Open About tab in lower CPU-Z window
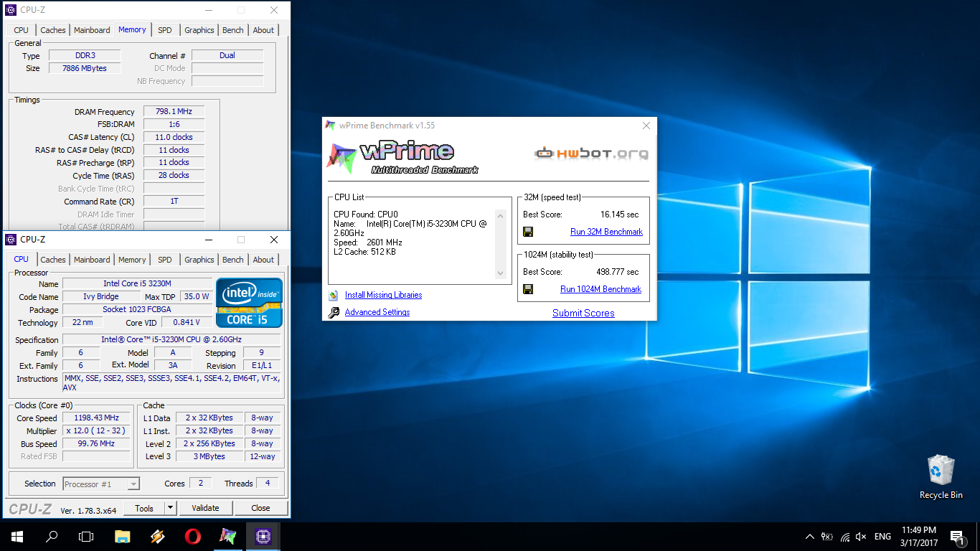980x551 pixels. point(263,260)
